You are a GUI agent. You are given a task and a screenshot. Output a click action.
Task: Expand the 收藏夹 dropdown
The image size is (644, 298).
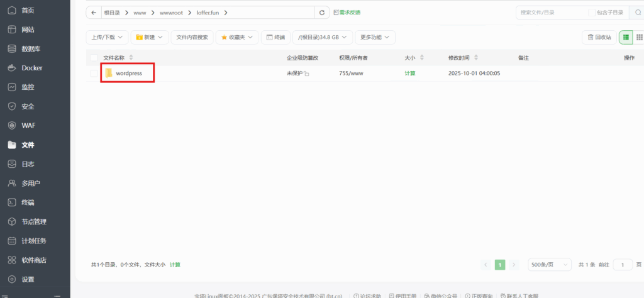[237, 37]
